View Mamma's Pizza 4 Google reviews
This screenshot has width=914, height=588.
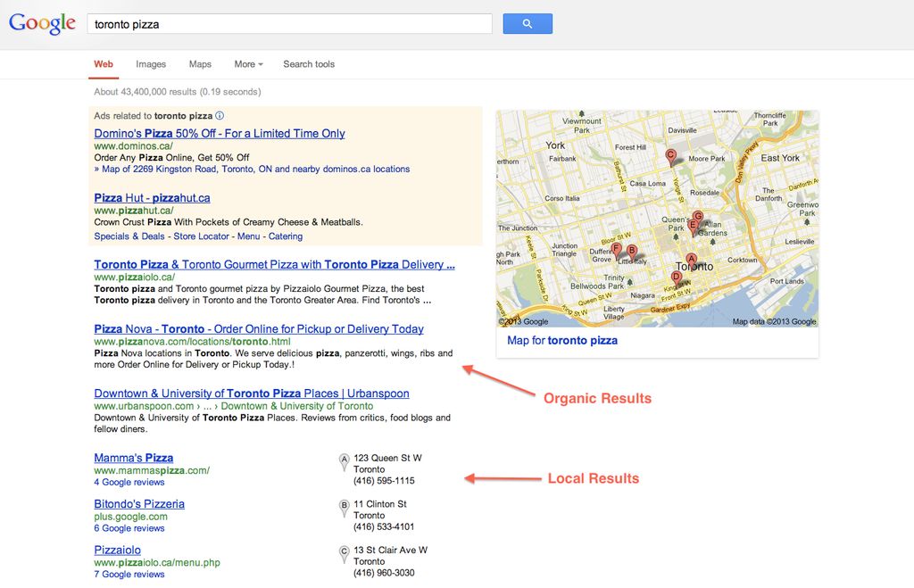(x=129, y=482)
